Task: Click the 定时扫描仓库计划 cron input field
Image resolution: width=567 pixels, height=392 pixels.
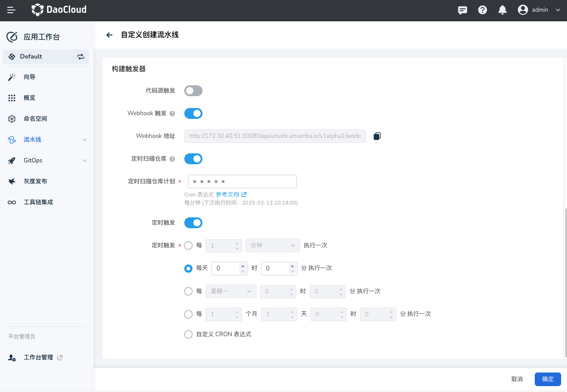Action: [x=242, y=181]
